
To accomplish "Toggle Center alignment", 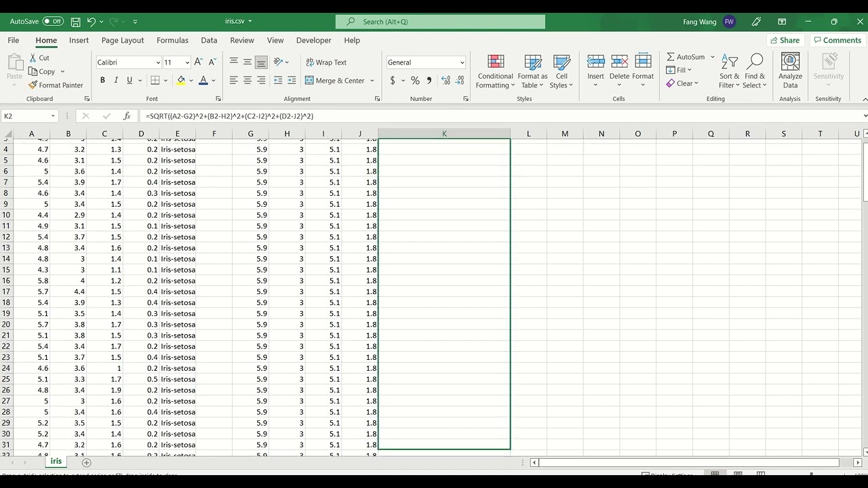I will tap(248, 80).
